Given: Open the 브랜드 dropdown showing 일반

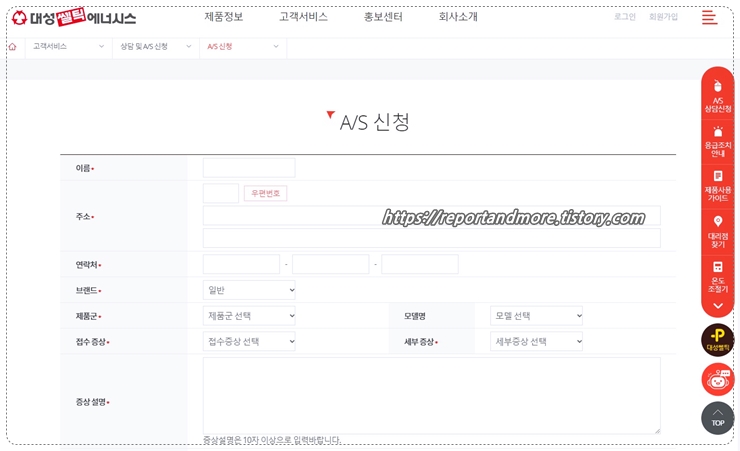Looking at the screenshot, I should click(x=249, y=290).
